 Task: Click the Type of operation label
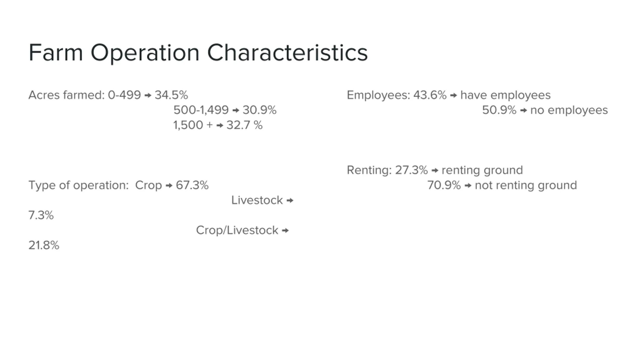[78, 185]
